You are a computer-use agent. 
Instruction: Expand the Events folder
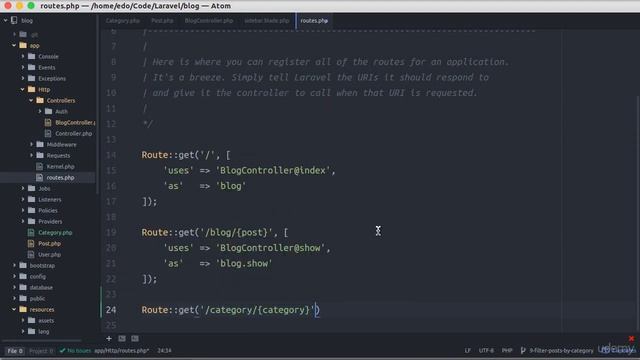pyautogui.click(x=23, y=67)
